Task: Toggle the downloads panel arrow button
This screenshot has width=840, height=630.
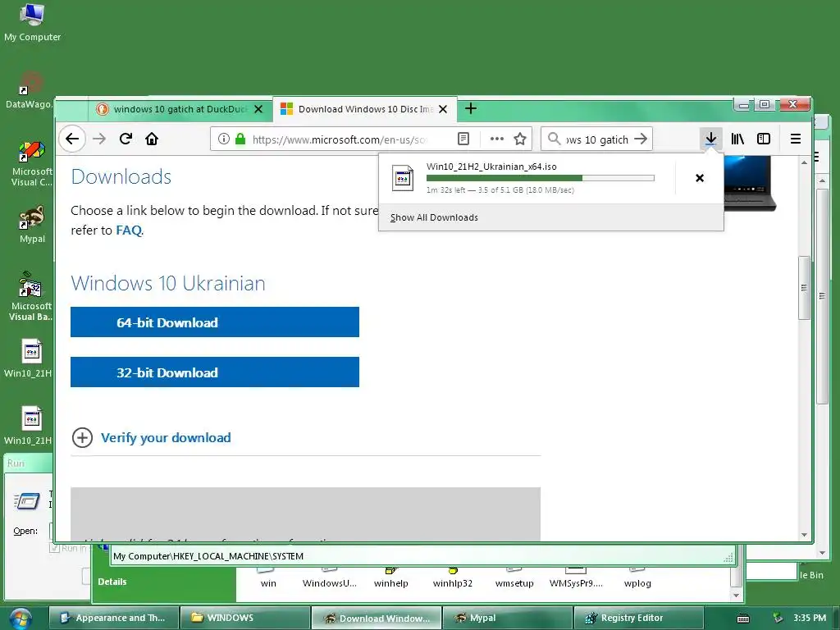Action: (x=711, y=139)
